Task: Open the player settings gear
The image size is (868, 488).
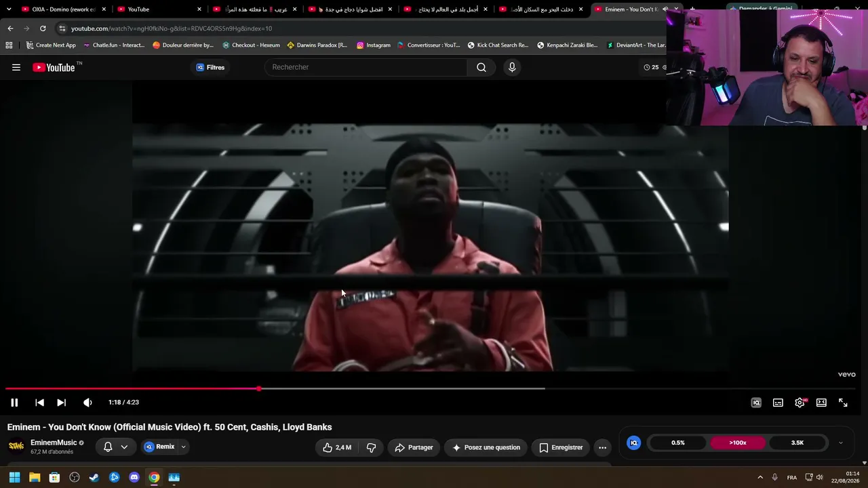Action: pos(800,403)
